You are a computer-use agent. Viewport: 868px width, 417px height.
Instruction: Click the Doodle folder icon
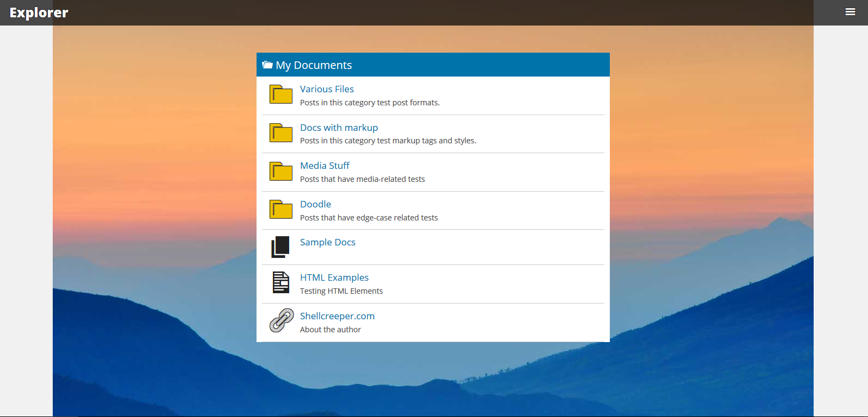281,210
